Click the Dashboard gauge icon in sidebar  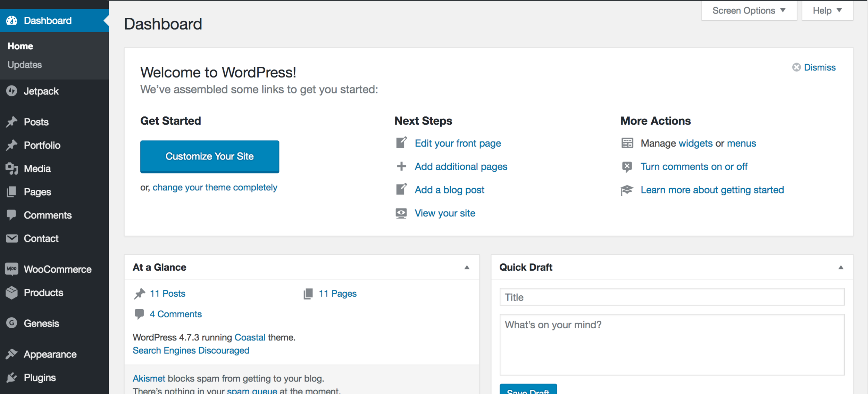click(x=12, y=20)
